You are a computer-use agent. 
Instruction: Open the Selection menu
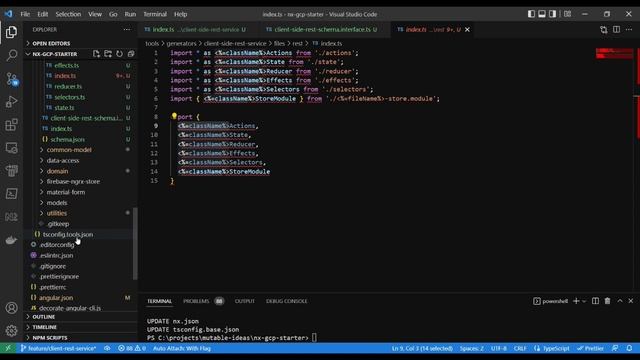(x=68, y=14)
